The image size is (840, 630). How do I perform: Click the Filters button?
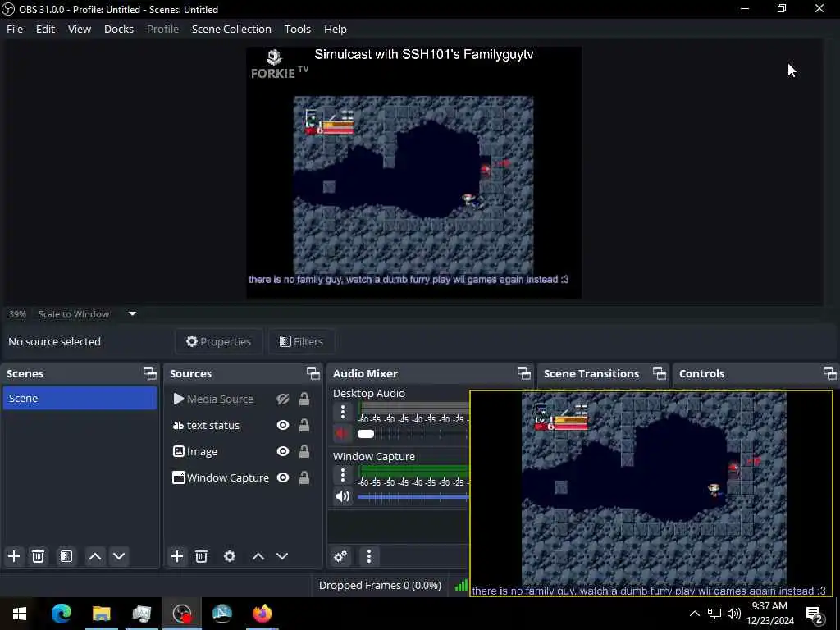pyautogui.click(x=301, y=341)
